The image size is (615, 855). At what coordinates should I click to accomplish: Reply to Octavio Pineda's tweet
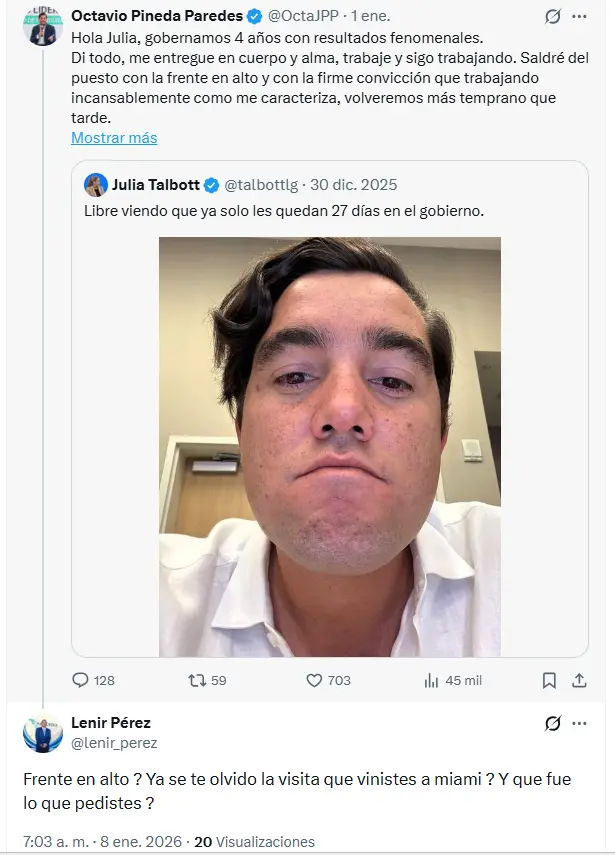[x=81, y=680]
